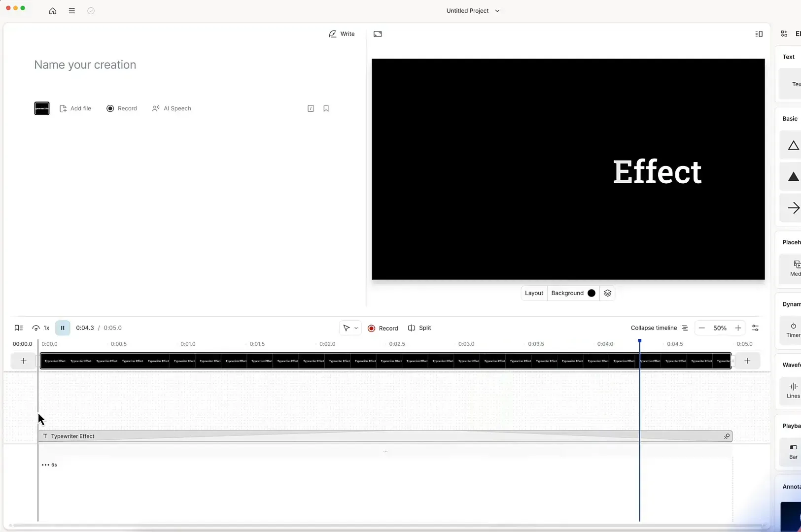
Task: Click the Write button
Action: pos(342,33)
